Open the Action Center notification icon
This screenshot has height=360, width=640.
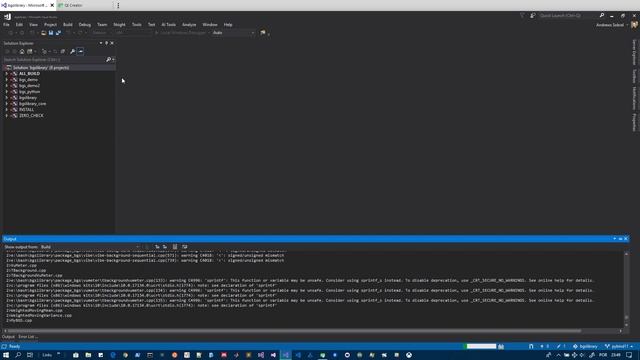coord(629,355)
